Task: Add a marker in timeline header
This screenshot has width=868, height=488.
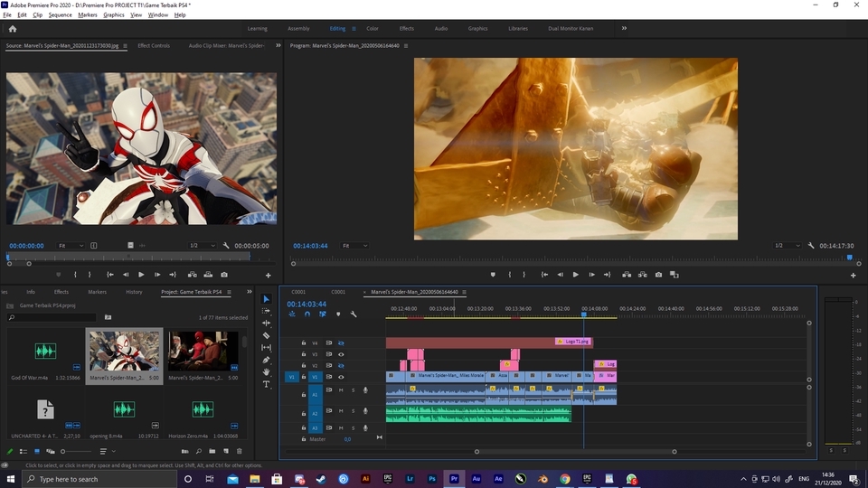Action: pyautogui.click(x=338, y=314)
